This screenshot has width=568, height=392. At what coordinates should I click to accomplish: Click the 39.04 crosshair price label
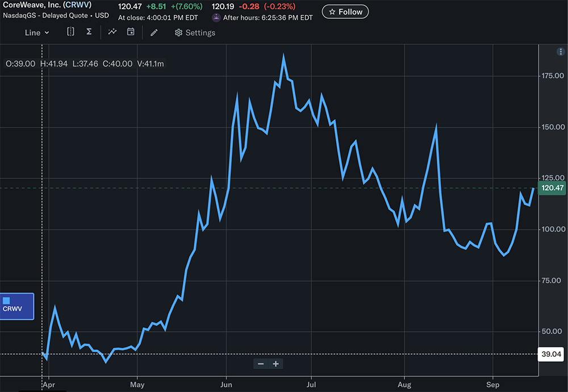point(552,354)
